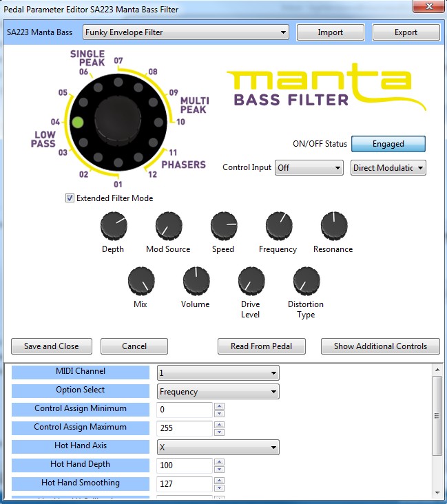This screenshot has width=447, height=504.
Task: Increase Hot Hand Smoothing with up arrow
Action: tap(219, 481)
